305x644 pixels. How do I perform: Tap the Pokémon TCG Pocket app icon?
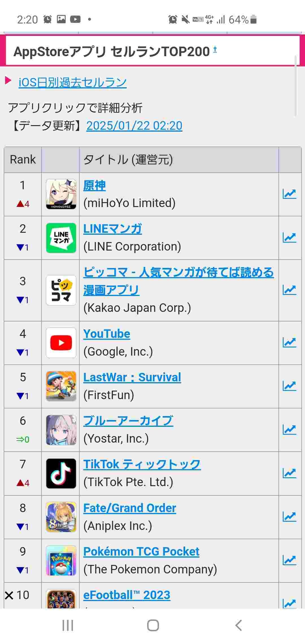[61, 560]
